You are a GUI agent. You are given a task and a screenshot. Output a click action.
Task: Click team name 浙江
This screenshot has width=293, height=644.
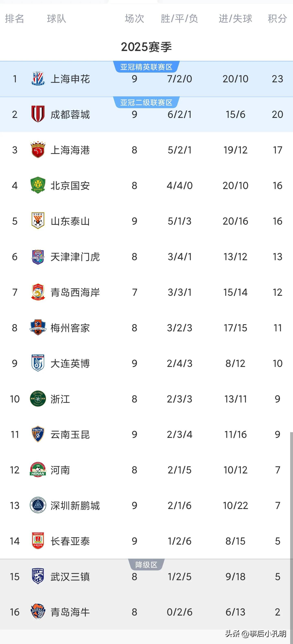pos(60,399)
